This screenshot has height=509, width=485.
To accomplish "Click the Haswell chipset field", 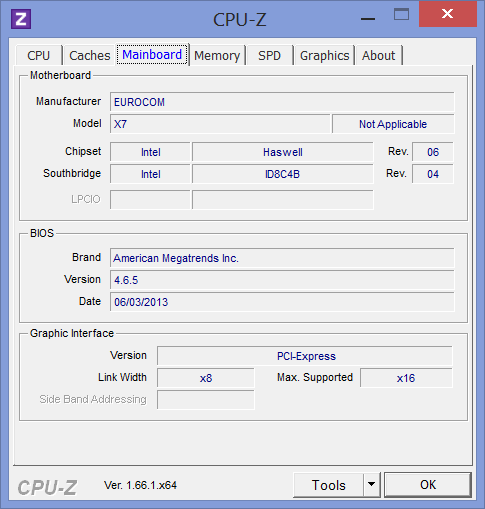I will click(283, 152).
